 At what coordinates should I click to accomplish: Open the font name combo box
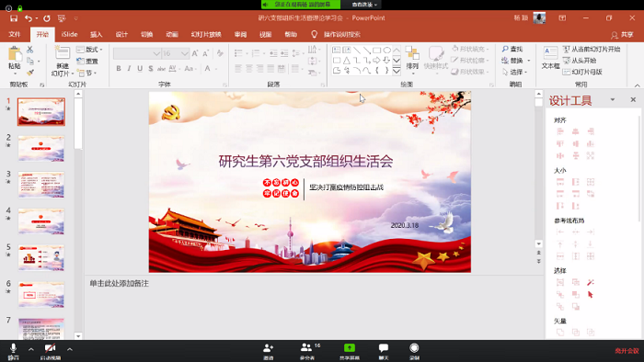(x=137, y=53)
